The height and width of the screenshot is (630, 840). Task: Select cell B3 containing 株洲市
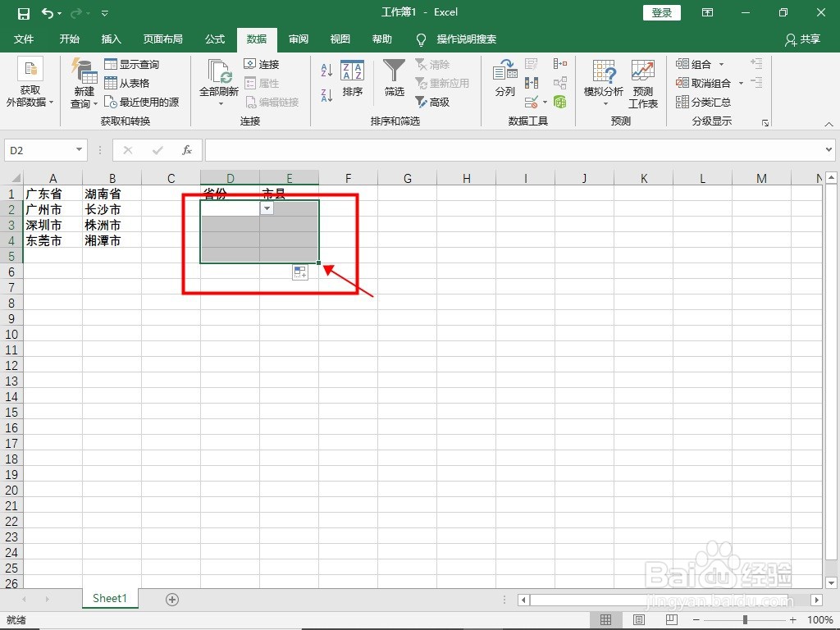pos(112,225)
